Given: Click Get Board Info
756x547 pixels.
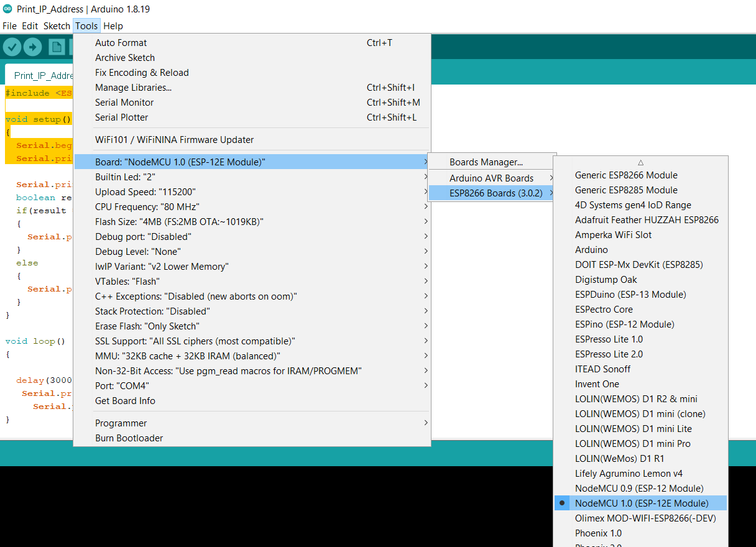Looking at the screenshot, I should coord(252,401).
